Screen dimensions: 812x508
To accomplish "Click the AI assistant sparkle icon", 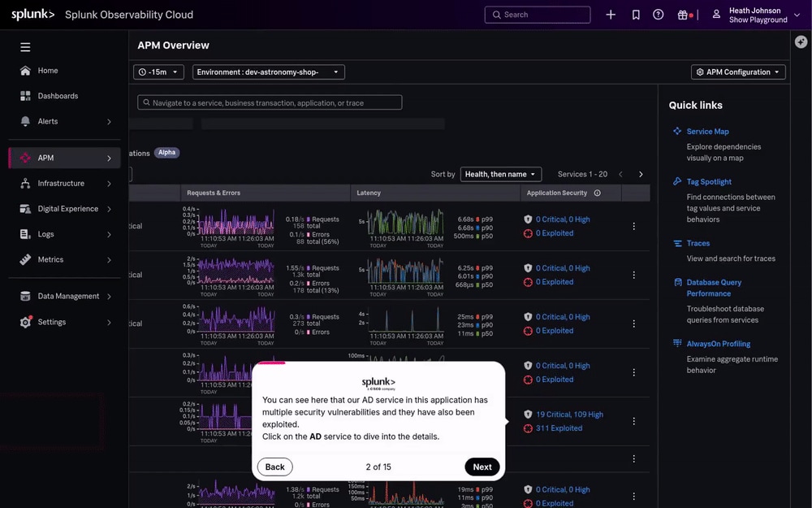I will [801, 41].
